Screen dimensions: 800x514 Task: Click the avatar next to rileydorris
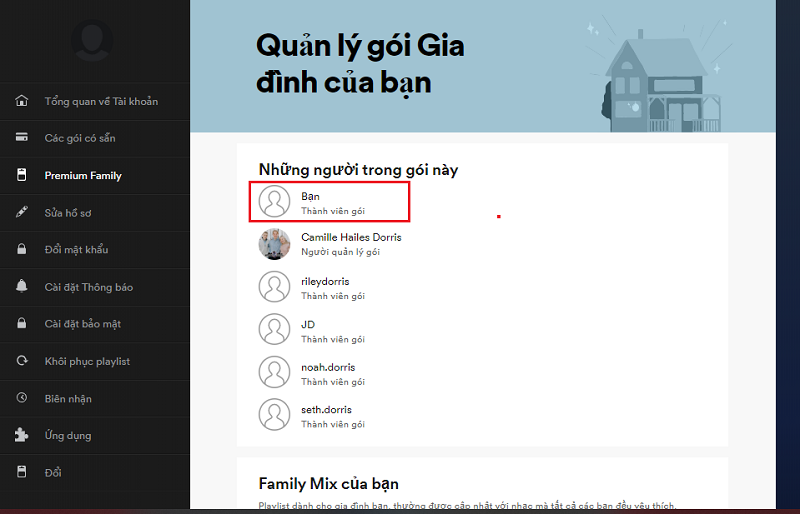(x=274, y=286)
